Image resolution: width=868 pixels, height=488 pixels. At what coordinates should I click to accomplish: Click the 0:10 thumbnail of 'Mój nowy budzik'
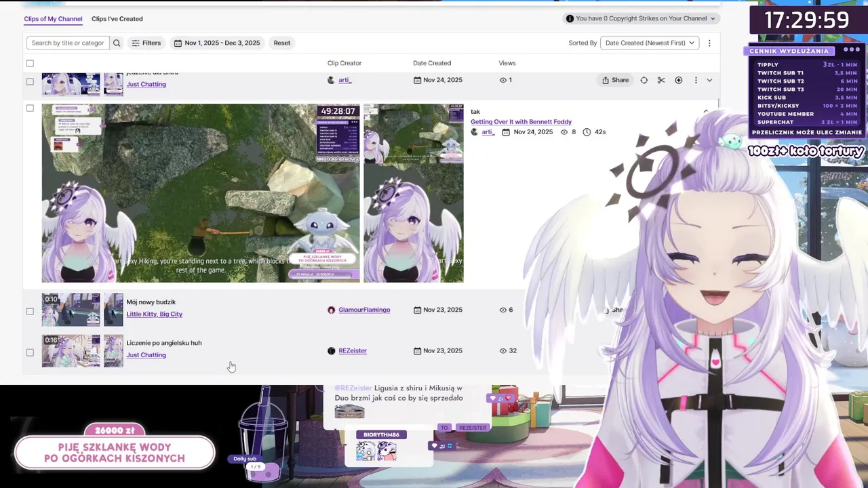point(71,310)
